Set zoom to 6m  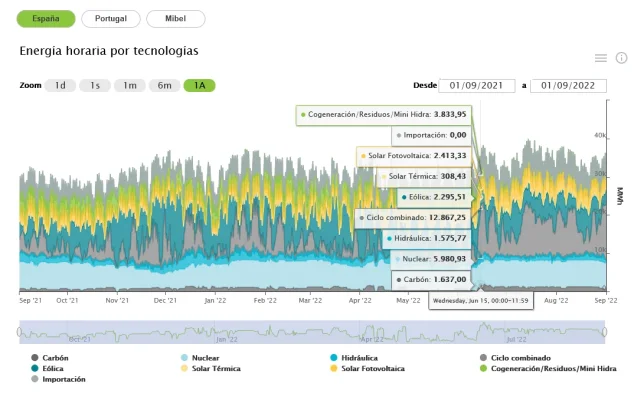[x=165, y=85]
